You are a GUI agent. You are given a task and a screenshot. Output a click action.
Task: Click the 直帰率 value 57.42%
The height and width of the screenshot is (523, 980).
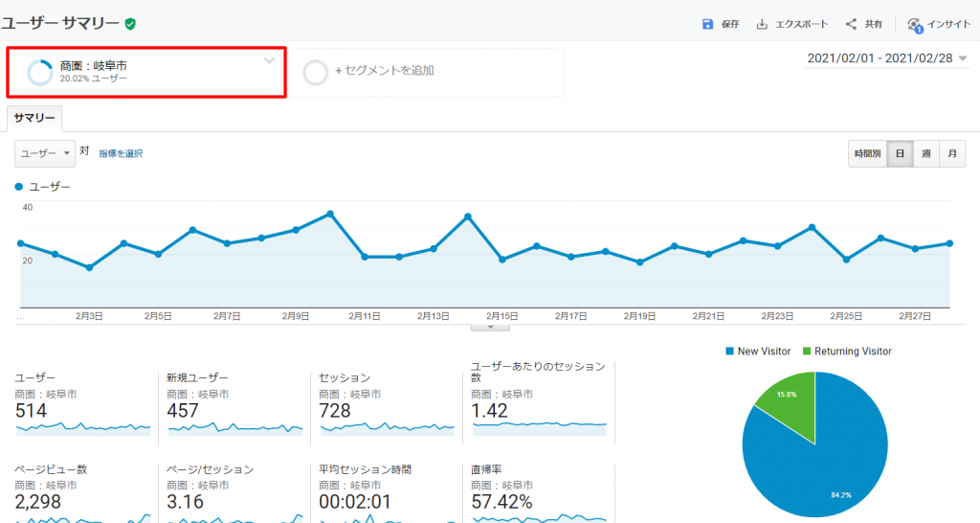(x=501, y=502)
